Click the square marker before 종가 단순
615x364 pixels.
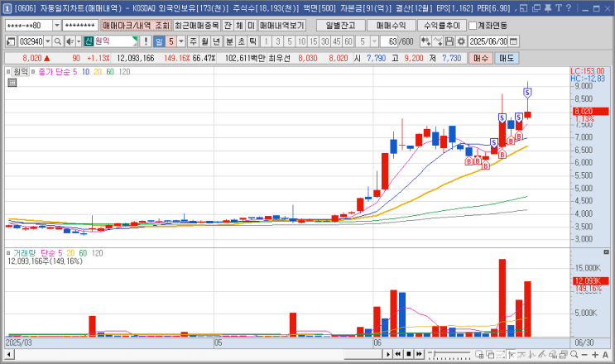[33, 72]
